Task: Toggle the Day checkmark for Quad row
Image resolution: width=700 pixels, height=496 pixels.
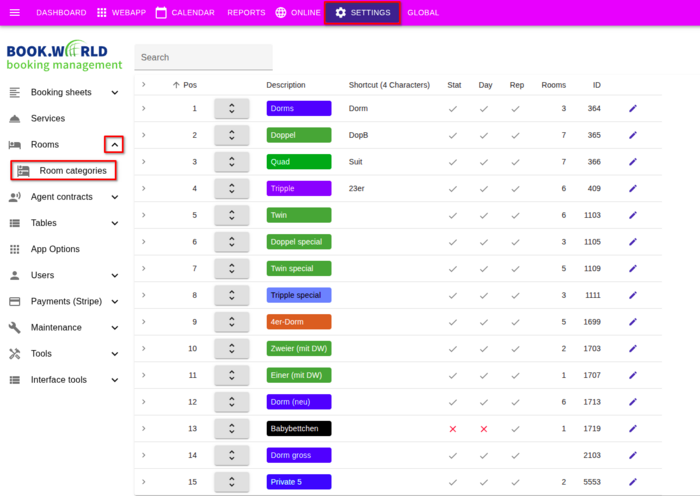Action: (x=484, y=162)
